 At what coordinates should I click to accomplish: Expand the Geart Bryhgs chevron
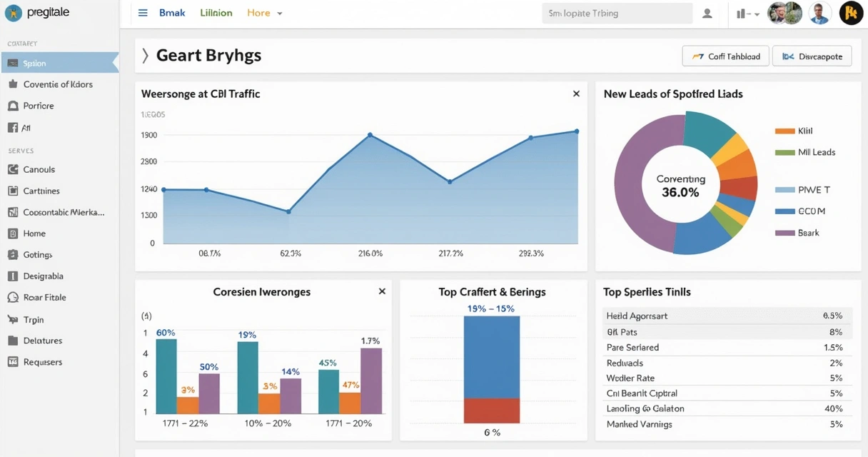click(146, 56)
